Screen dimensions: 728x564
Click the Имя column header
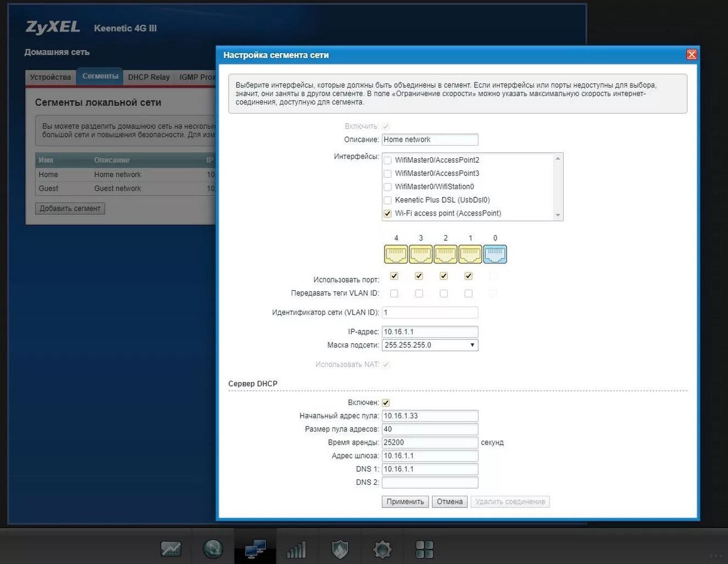(46, 160)
